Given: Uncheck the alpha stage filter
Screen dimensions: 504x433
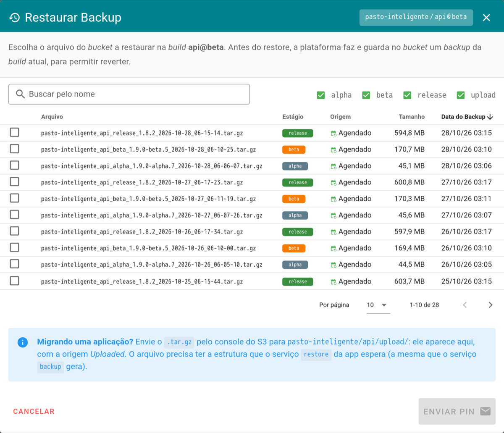Looking at the screenshot, I should (x=321, y=95).
